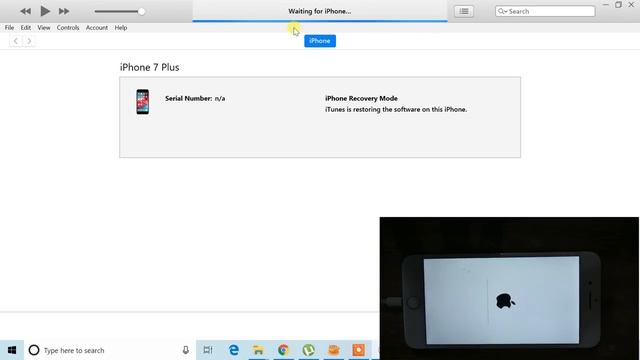Start playback with the Play button

(45, 11)
